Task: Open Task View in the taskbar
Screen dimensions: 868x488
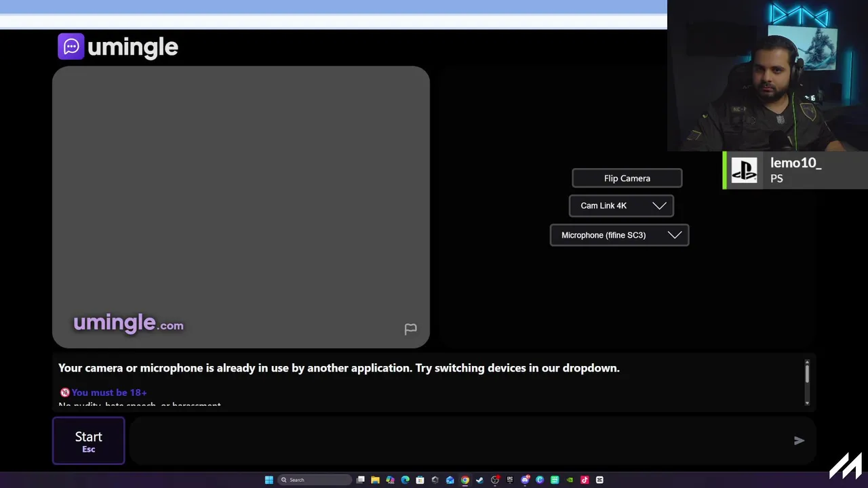Action: (x=361, y=480)
